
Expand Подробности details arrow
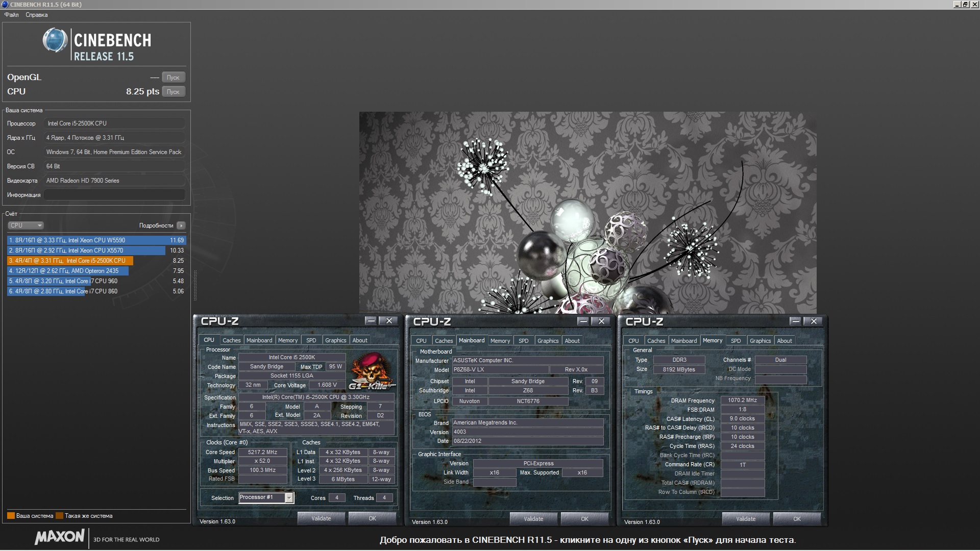[x=181, y=226]
